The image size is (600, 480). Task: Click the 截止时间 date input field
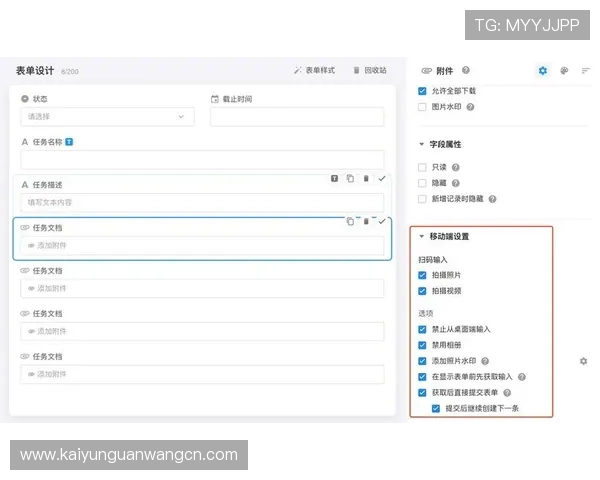[297, 117]
